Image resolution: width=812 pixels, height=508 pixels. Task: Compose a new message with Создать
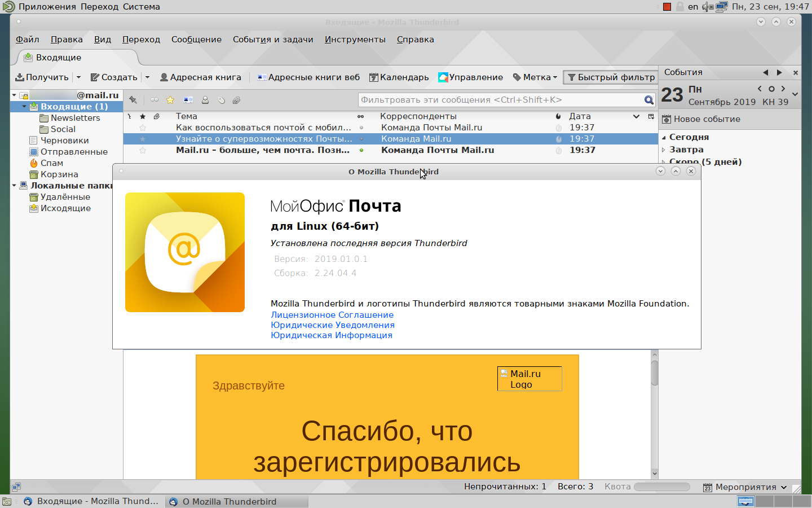[x=114, y=77]
